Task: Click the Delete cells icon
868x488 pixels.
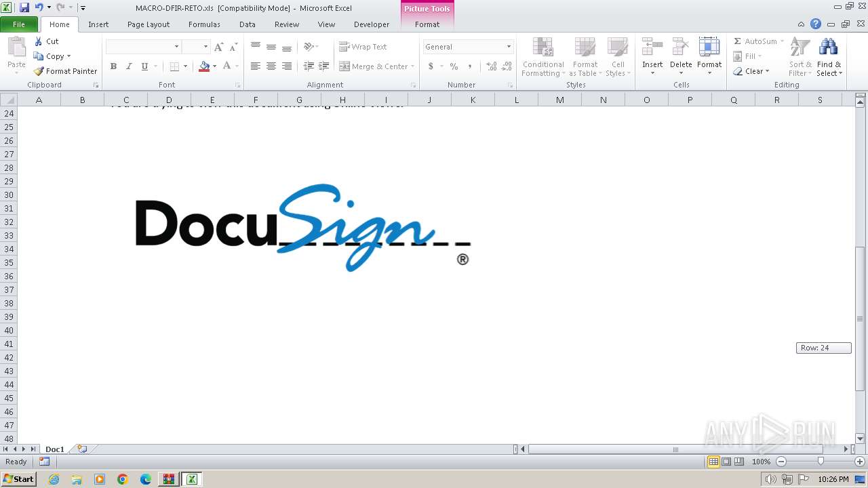Action: pos(681,47)
